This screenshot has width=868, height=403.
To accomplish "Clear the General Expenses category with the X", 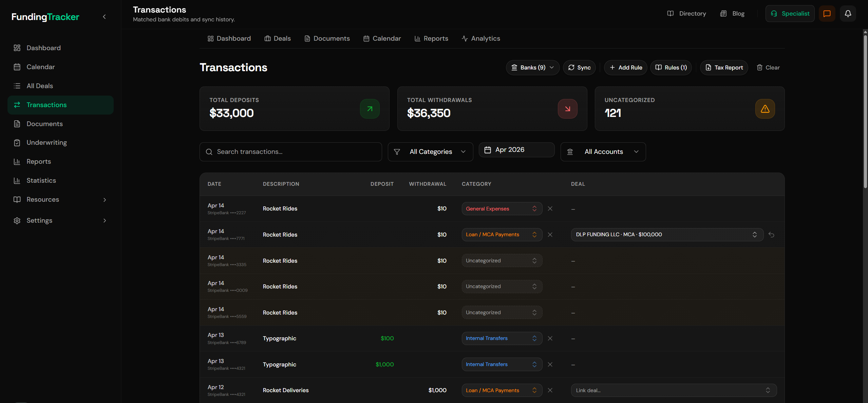I will point(550,209).
